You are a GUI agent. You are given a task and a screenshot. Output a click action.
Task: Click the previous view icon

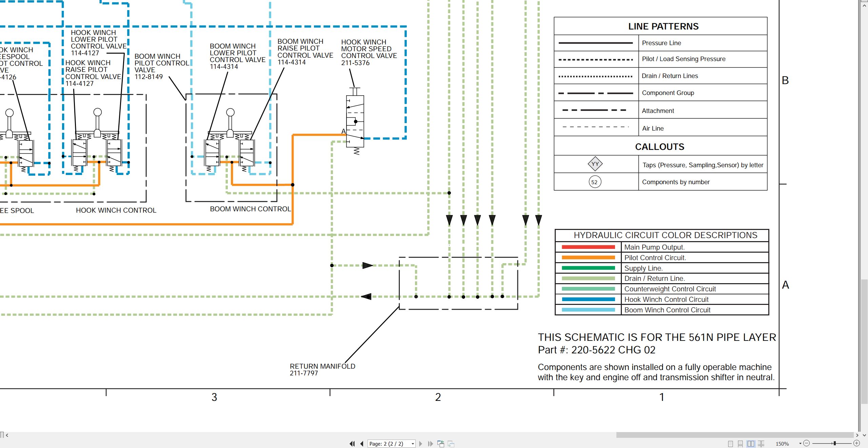(441, 444)
